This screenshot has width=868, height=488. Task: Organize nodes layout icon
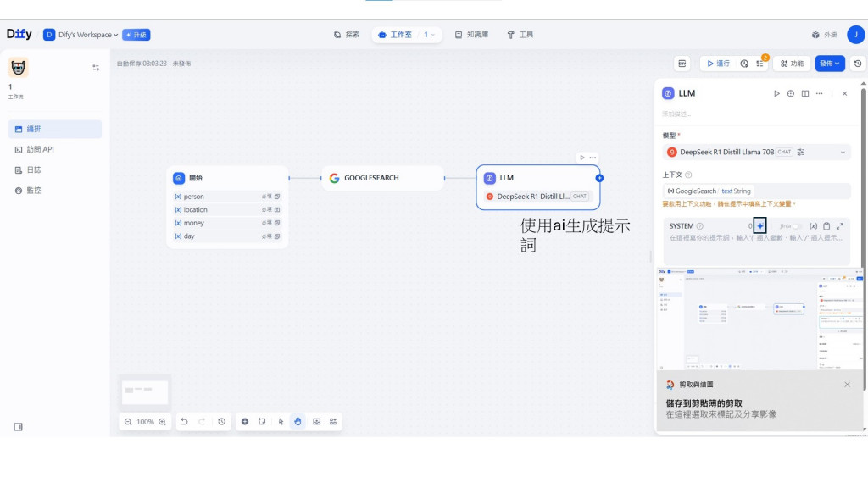tap(333, 422)
